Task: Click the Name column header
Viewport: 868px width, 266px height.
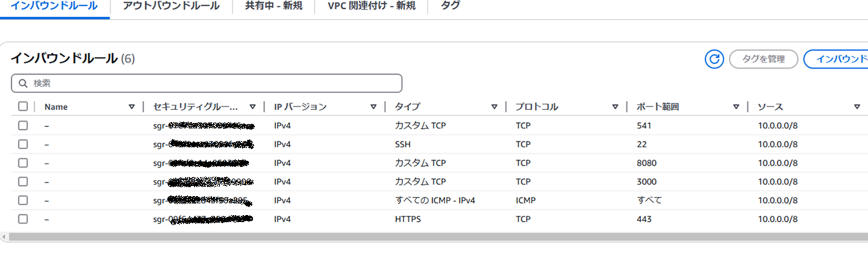Action: click(56, 107)
